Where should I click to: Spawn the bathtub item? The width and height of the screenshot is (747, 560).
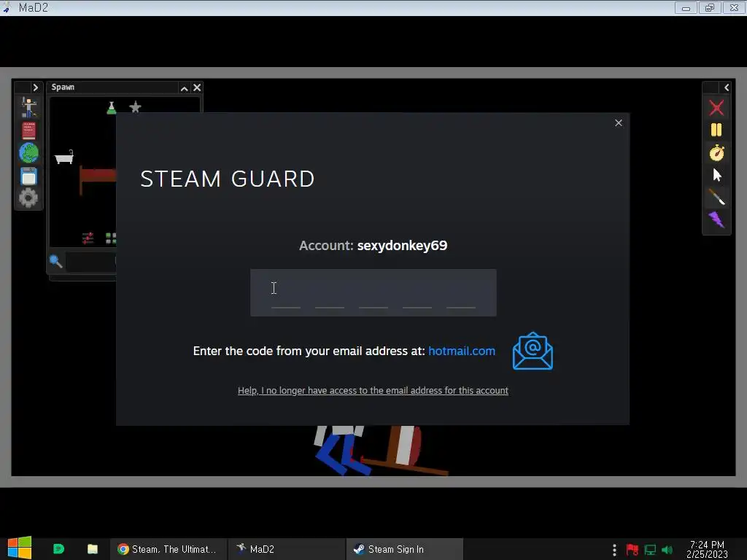[64, 157]
